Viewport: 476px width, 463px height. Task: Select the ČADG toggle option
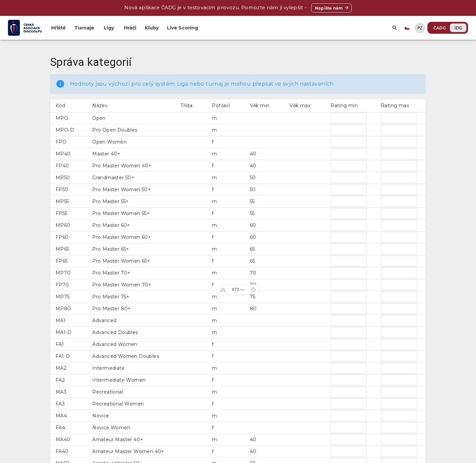pos(439,28)
